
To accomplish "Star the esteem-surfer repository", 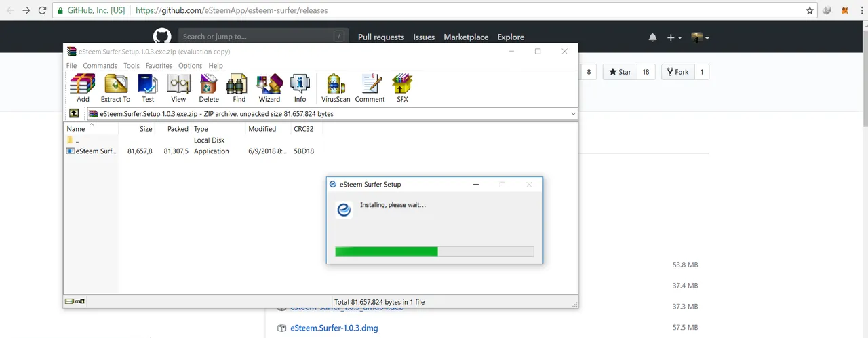I will tap(620, 72).
